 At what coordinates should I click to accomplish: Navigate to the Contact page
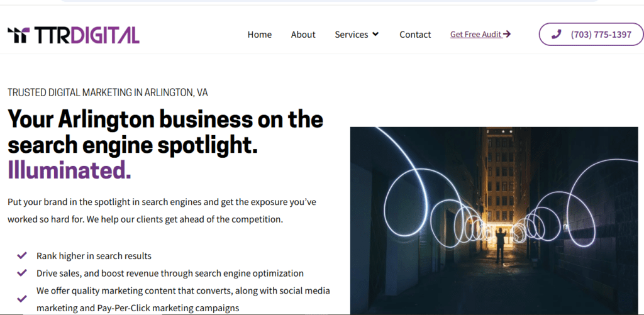[415, 35]
